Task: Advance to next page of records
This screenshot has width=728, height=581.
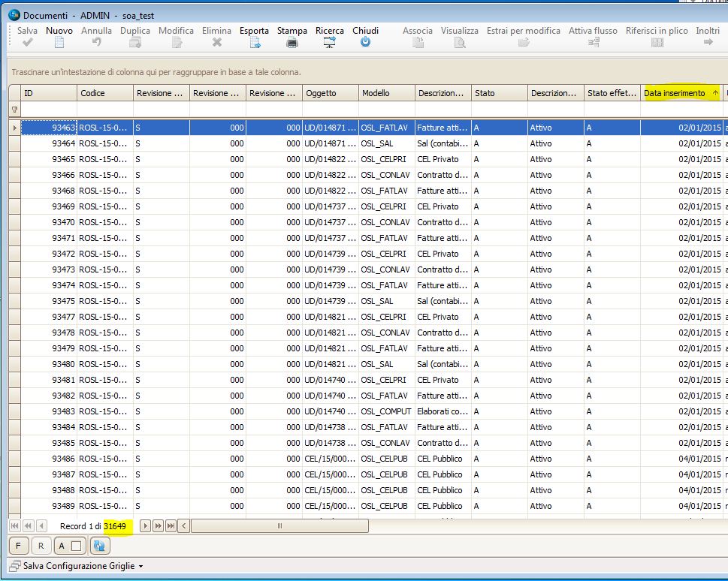Action: click(x=158, y=526)
